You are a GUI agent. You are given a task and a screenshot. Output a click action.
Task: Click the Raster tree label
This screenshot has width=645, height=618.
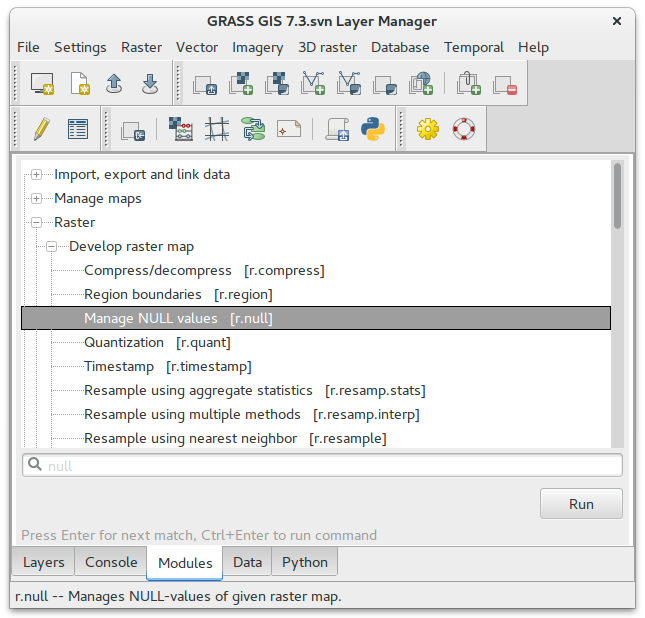click(x=74, y=223)
